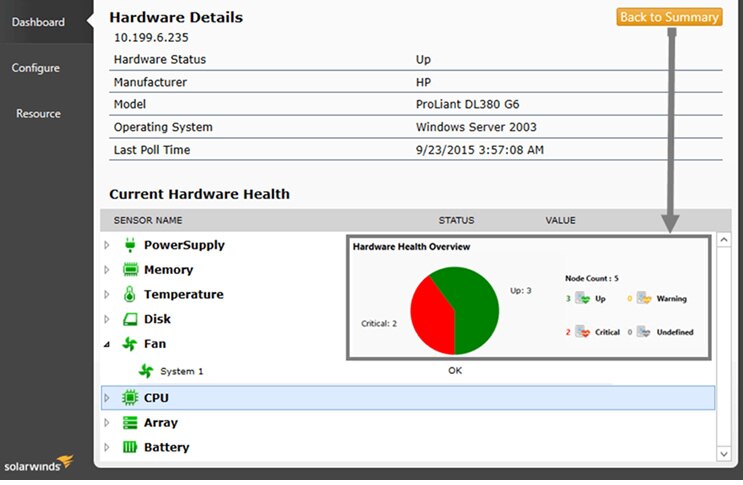The height and width of the screenshot is (485, 743).
Task: Select the Array row label
Action: click(161, 422)
